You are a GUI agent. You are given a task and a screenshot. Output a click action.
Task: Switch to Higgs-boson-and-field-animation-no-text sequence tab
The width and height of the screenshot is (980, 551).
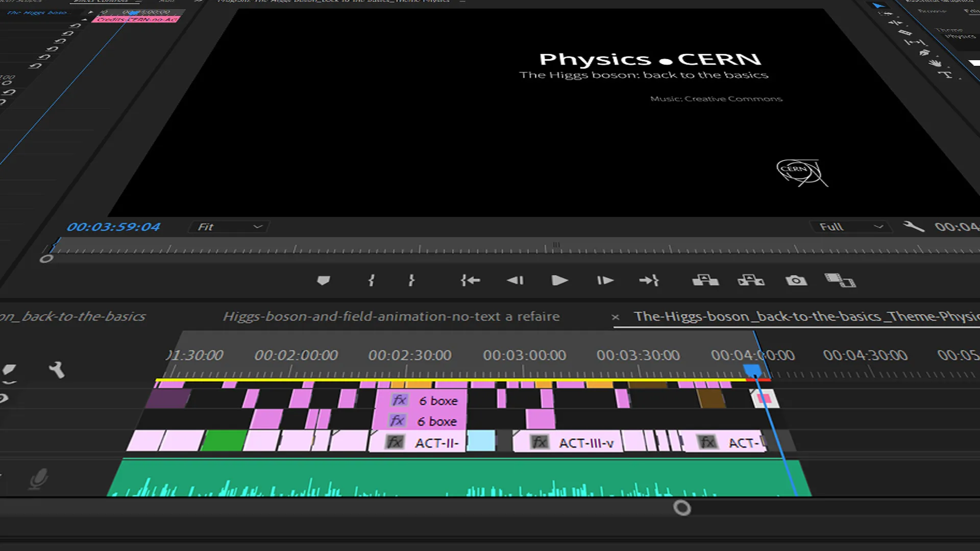click(x=391, y=316)
